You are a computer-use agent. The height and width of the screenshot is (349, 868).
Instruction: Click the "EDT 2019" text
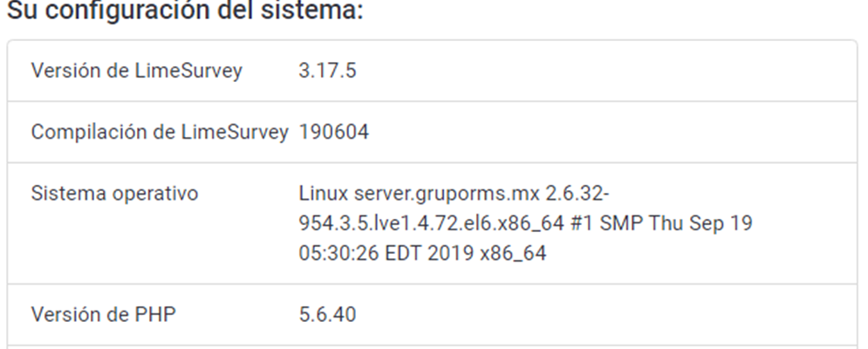tap(417, 255)
